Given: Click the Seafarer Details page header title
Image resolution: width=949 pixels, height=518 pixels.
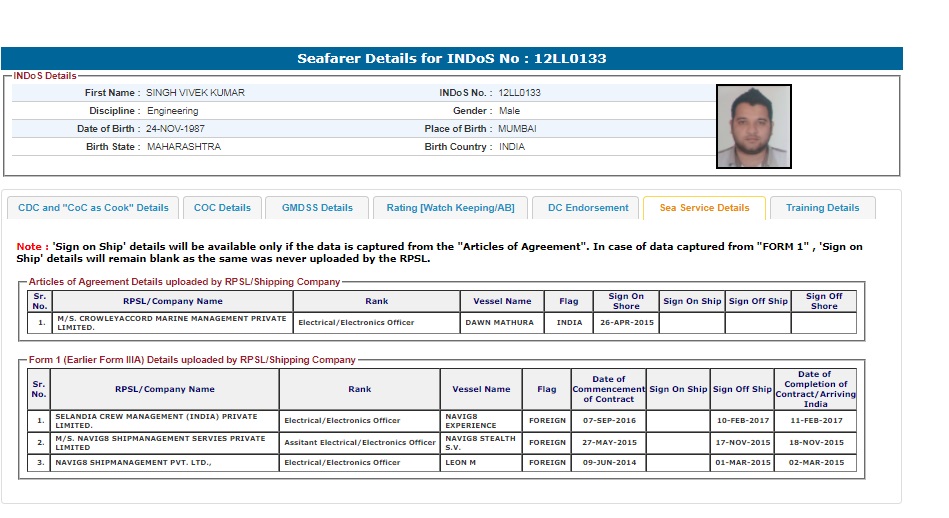Looking at the screenshot, I should (x=452, y=59).
